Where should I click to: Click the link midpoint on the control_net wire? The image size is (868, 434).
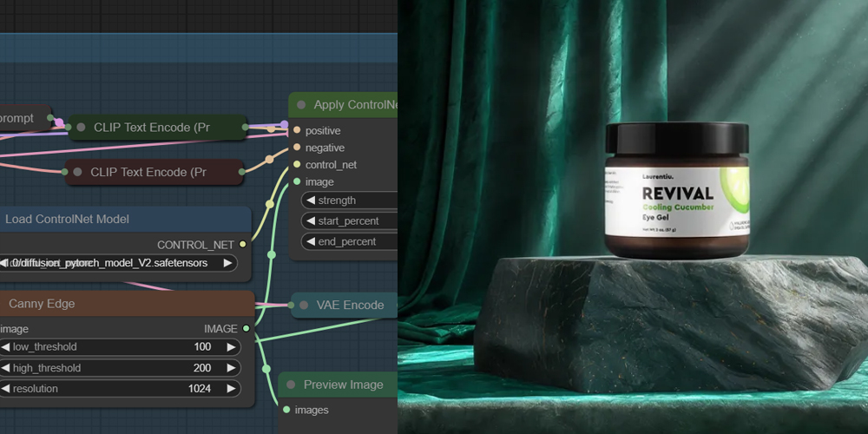pyautogui.click(x=270, y=204)
